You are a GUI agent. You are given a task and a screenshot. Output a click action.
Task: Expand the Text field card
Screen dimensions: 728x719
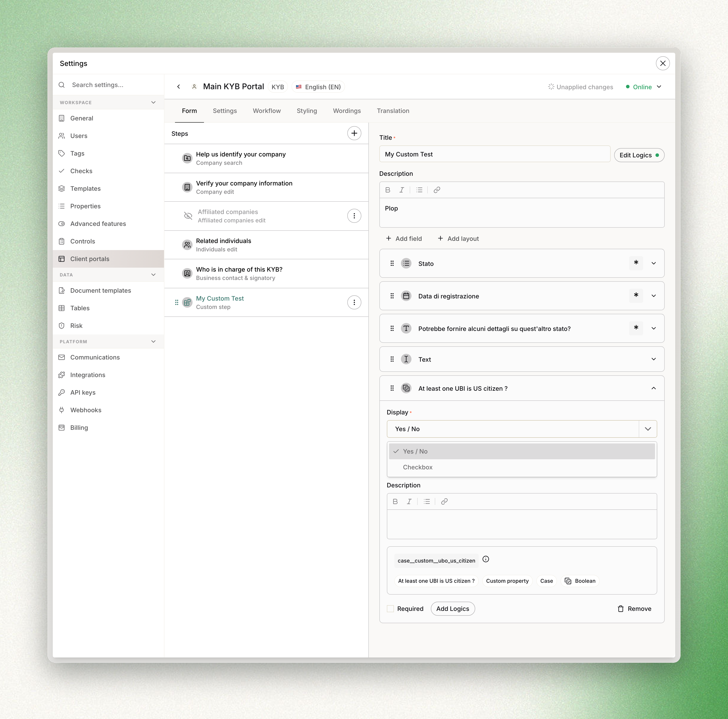pos(654,359)
